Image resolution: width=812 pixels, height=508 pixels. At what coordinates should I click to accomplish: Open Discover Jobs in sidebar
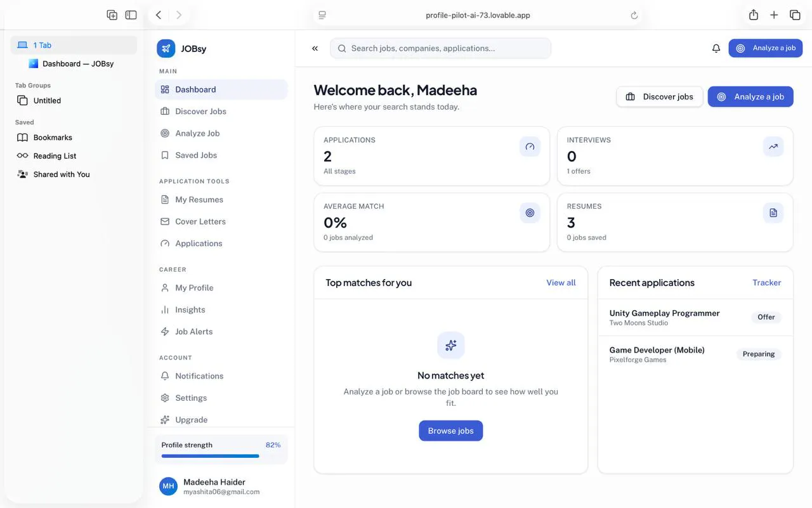pyautogui.click(x=221, y=112)
